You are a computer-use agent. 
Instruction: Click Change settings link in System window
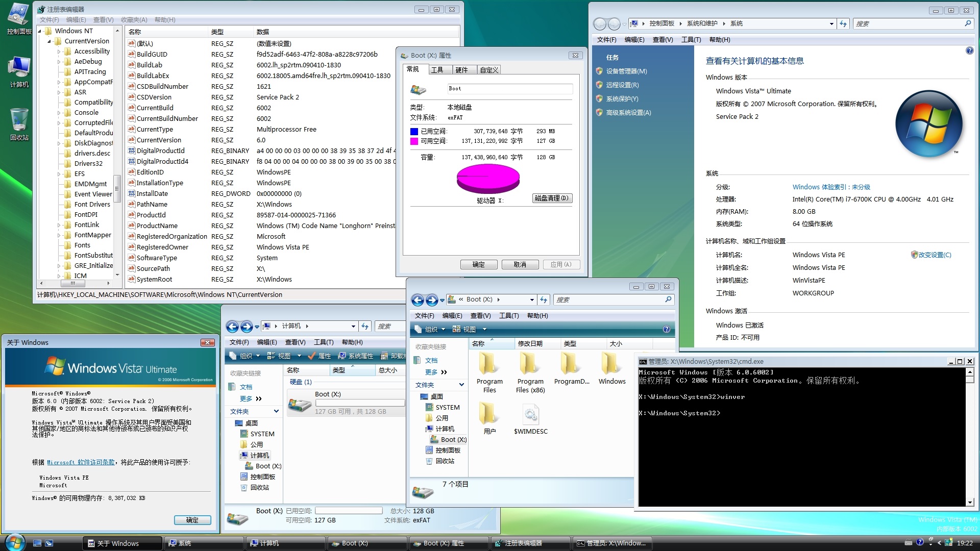pyautogui.click(x=935, y=255)
